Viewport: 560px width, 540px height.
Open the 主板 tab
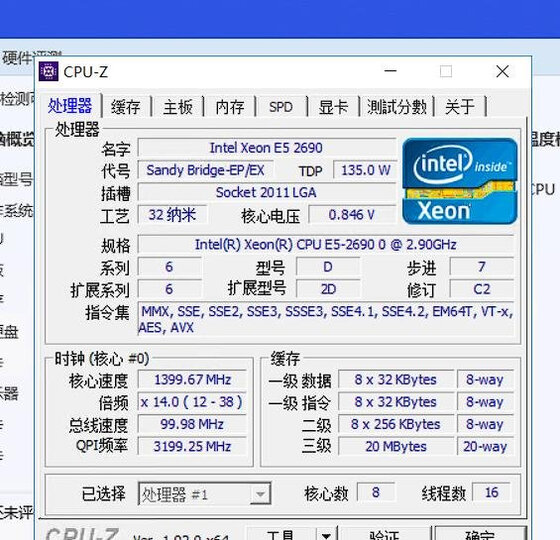click(178, 106)
